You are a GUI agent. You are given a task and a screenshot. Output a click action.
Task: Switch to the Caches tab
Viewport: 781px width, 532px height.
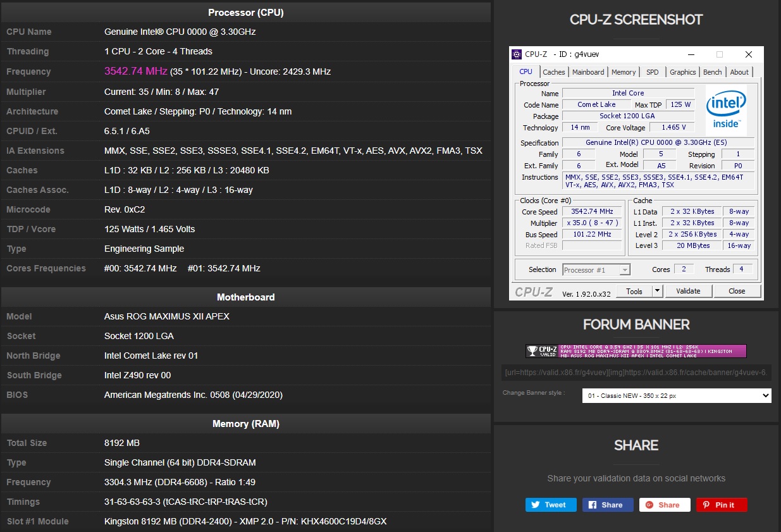pyautogui.click(x=554, y=72)
